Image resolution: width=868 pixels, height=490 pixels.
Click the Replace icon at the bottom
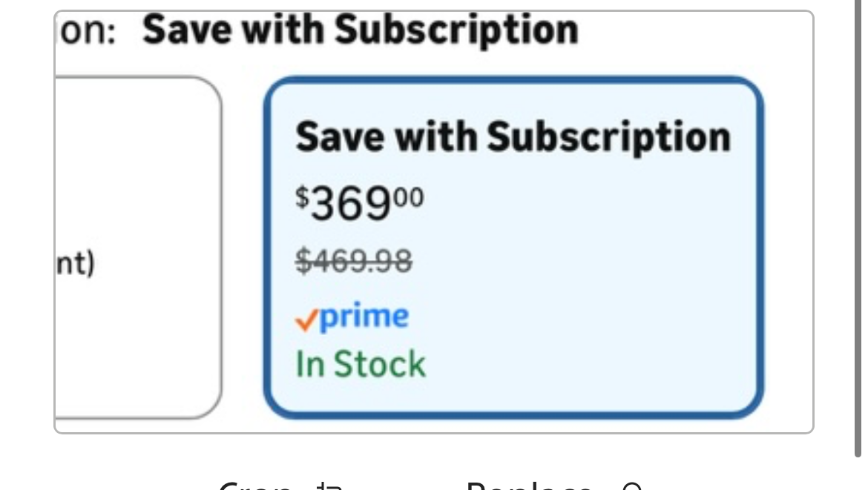click(x=631, y=487)
